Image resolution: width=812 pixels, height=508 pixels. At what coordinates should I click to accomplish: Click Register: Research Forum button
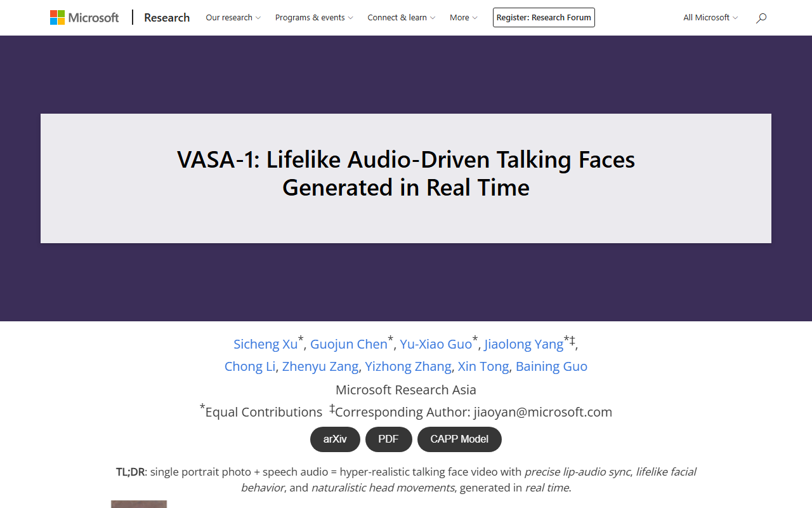(544, 18)
